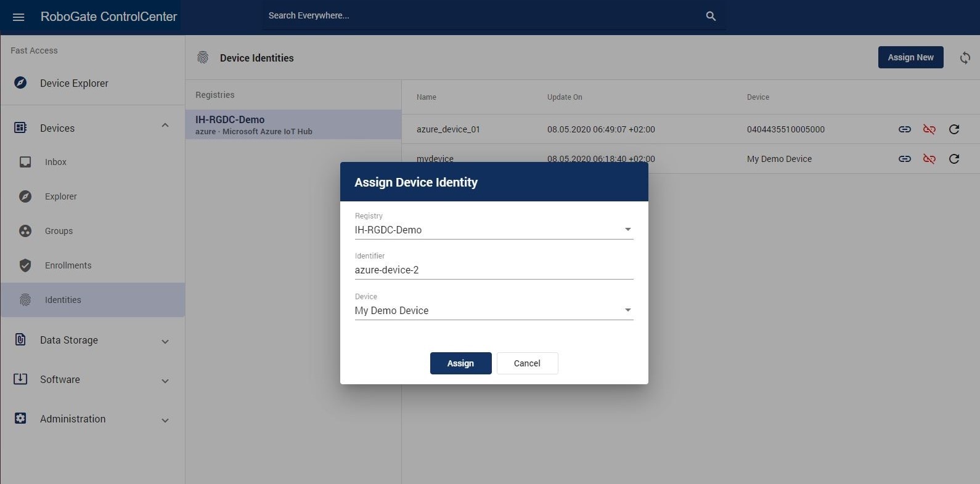Select the IH-RGDC-Demo registry entry

[x=293, y=124]
